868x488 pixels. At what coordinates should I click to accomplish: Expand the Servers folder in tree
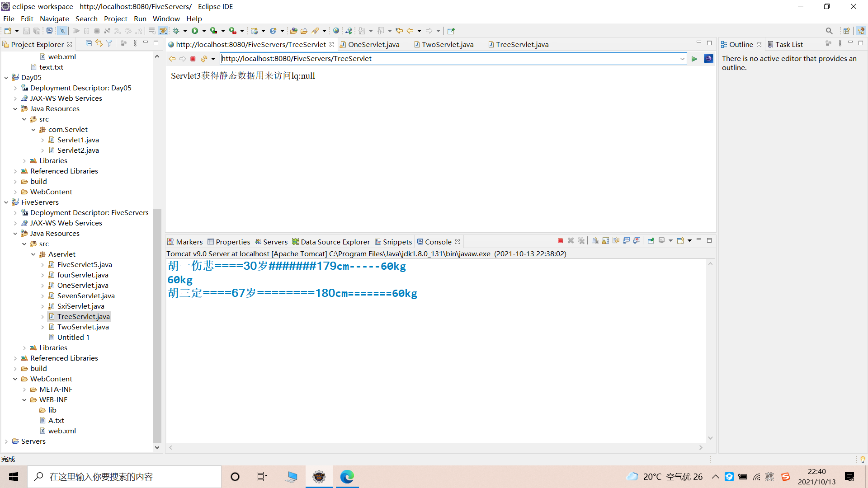(x=6, y=441)
